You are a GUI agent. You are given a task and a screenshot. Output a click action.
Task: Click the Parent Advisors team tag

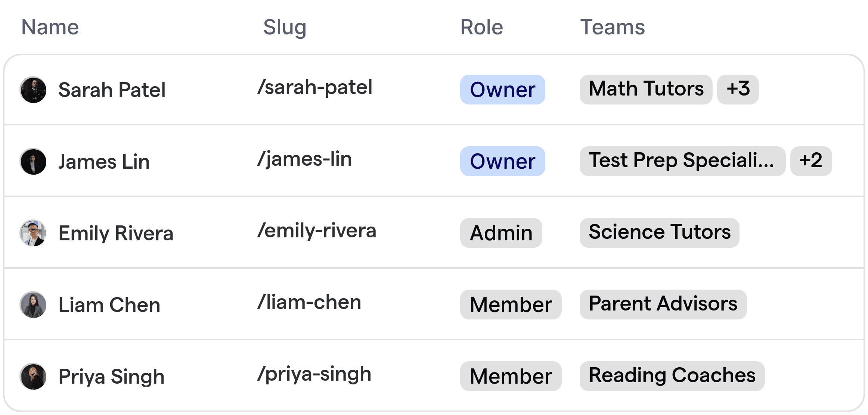pos(663,305)
